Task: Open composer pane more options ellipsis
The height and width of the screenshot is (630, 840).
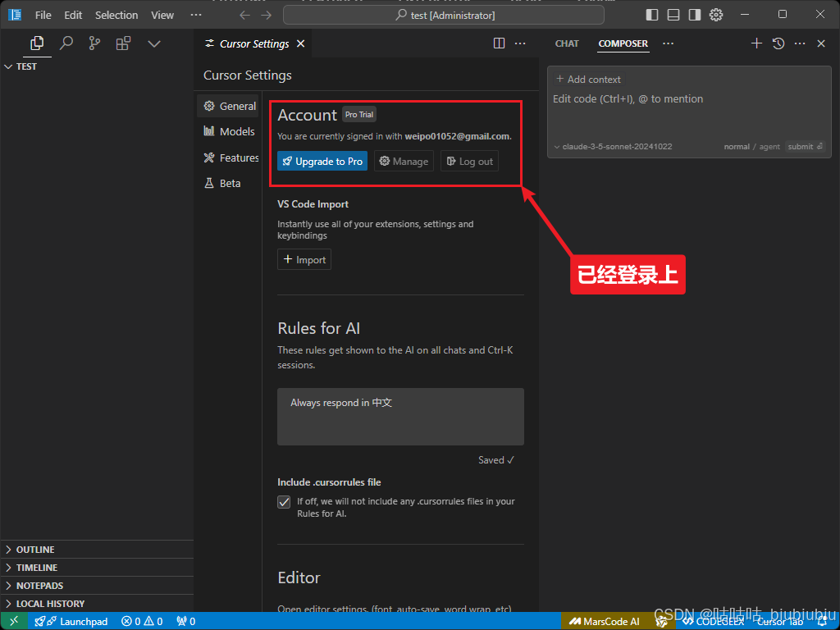Action: [800, 43]
